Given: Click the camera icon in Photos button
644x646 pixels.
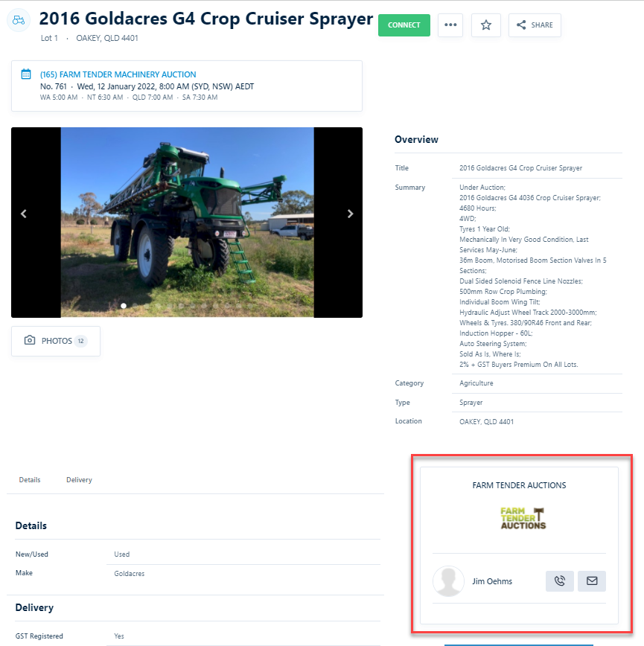Looking at the screenshot, I should pyautogui.click(x=30, y=340).
